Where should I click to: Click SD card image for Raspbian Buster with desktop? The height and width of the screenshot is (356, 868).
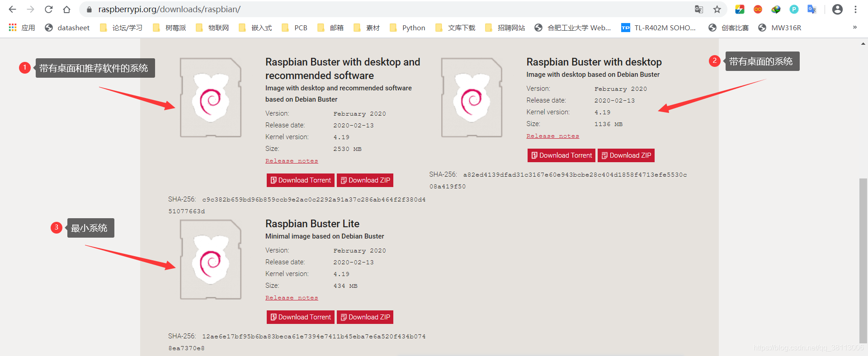[x=472, y=97]
